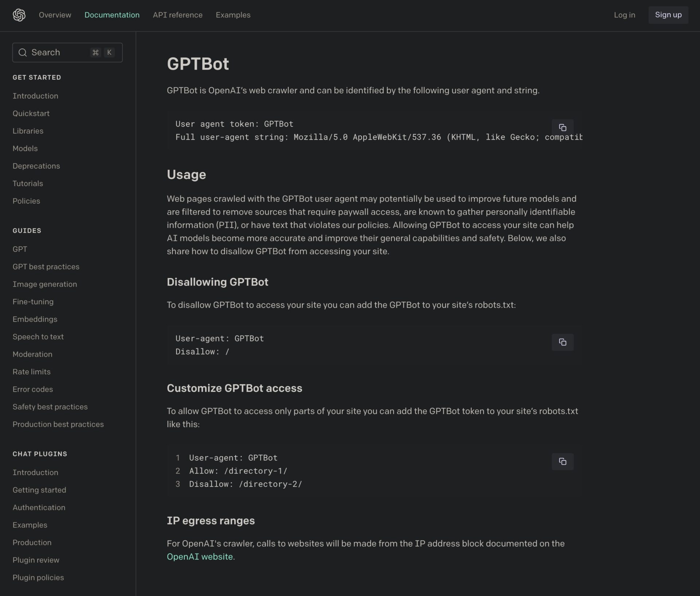Copy the Disallow robots.txt snippet
This screenshot has height=596, width=700.
[562, 342]
